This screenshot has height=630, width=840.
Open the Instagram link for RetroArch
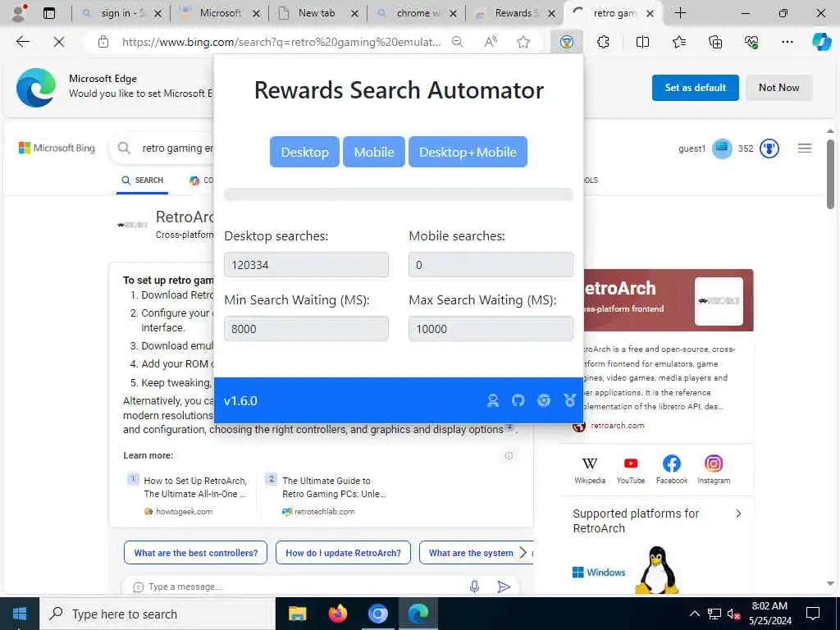tap(714, 470)
